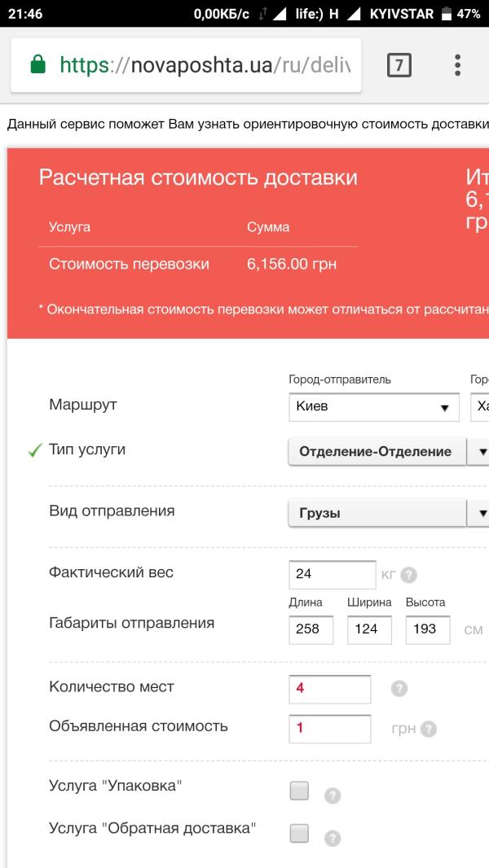The height and width of the screenshot is (868, 489).
Task: Tap the "Расчетная стоимость доставки" heading
Action: [x=198, y=178]
